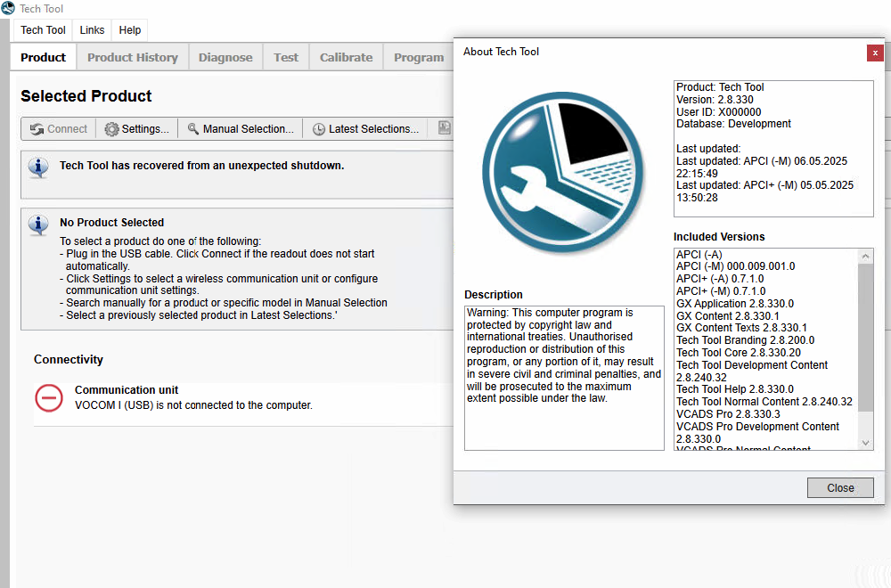Click the red Communication unit disconnected icon
The width and height of the screenshot is (891, 588).
[48, 397]
